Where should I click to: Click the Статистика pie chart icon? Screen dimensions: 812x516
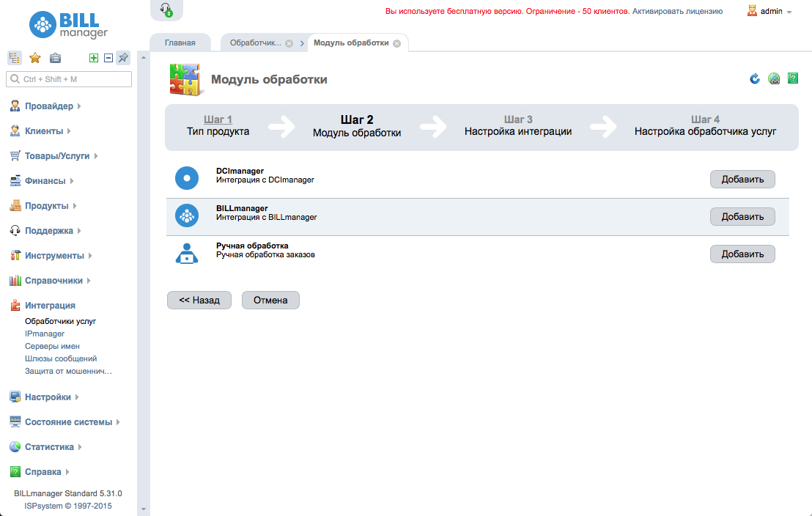click(15, 446)
